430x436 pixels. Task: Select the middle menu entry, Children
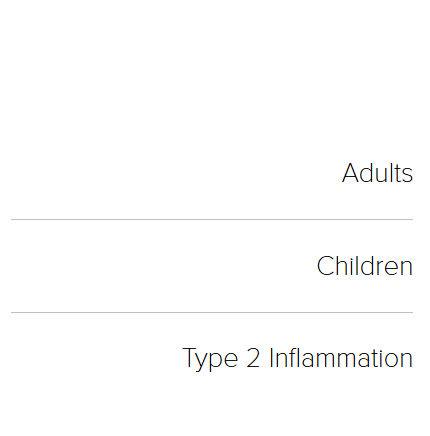[365, 266]
